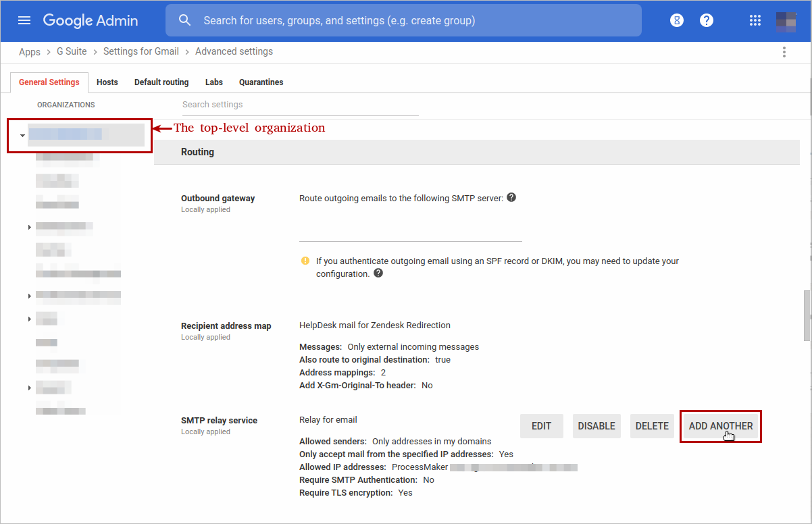The height and width of the screenshot is (524, 812).
Task: Select the Quarantines tab
Action: tap(261, 82)
